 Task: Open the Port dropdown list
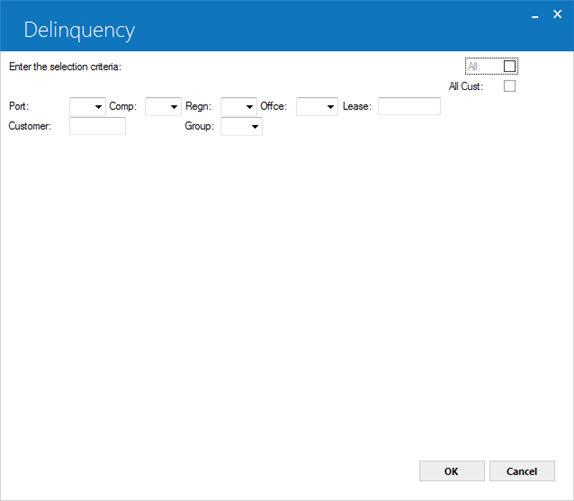pos(87,106)
